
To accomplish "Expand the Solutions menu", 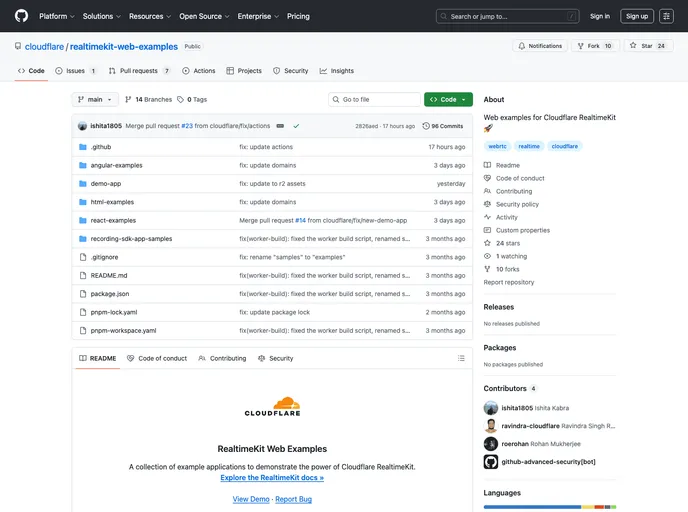I will (101, 16).
